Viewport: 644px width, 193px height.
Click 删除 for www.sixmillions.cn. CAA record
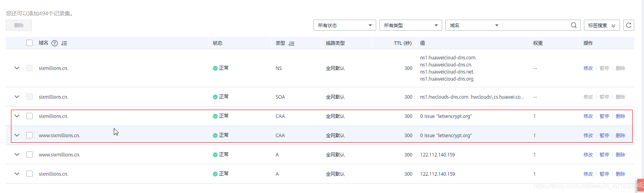(x=620, y=136)
